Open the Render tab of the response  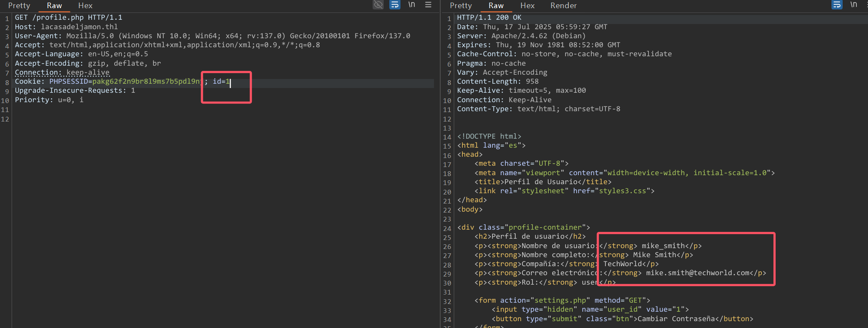[x=563, y=6]
